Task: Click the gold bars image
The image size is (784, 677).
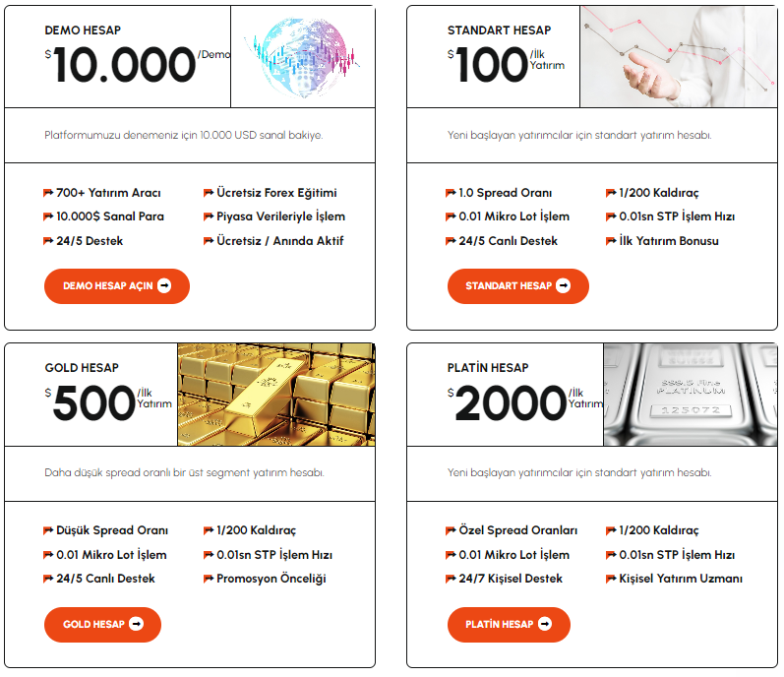Action: (276, 395)
